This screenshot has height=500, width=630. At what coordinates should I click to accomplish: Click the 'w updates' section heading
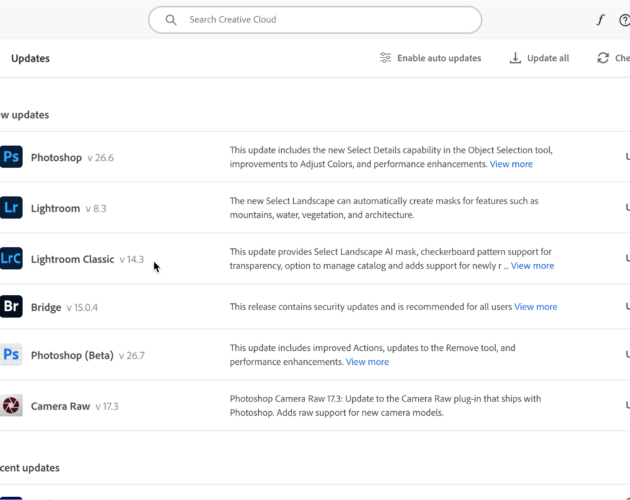click(x=25, y=115)
